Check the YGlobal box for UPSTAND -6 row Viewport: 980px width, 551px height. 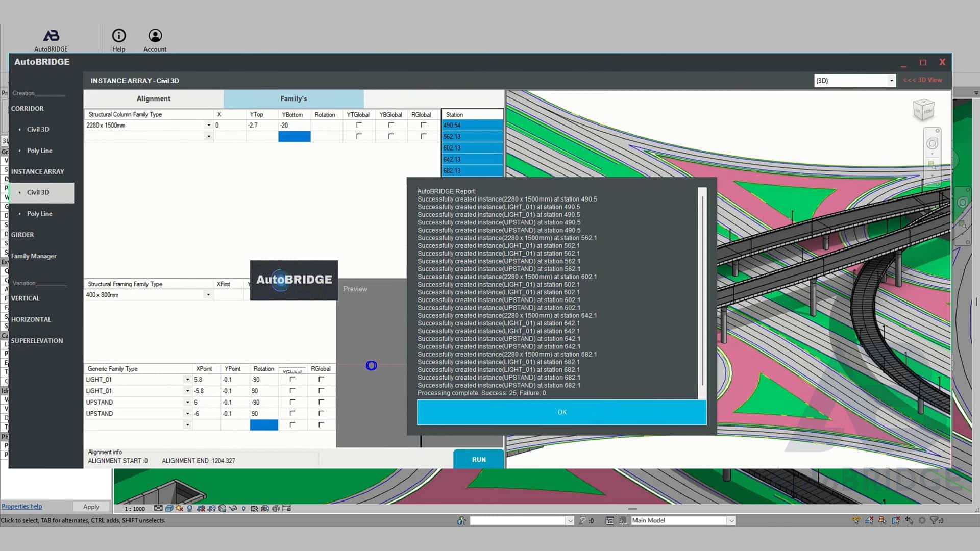292,413
